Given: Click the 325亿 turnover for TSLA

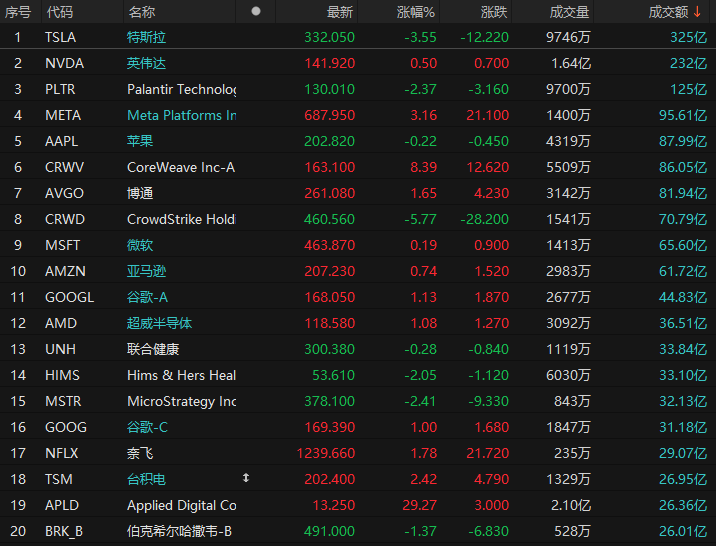Looking at the screenshot, I should 689,37.
